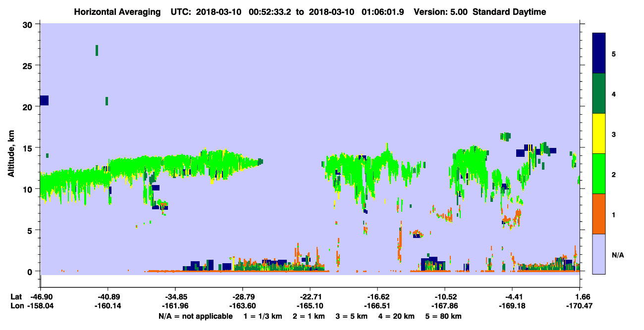
Task: Click the legend entry '1 = 1/3 km'
Action: pos(263,316)
